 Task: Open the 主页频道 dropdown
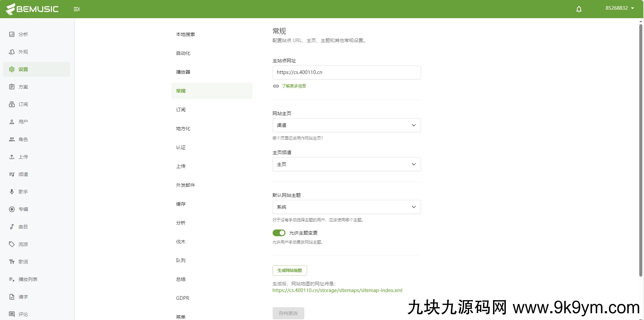[x=346, y=164]
